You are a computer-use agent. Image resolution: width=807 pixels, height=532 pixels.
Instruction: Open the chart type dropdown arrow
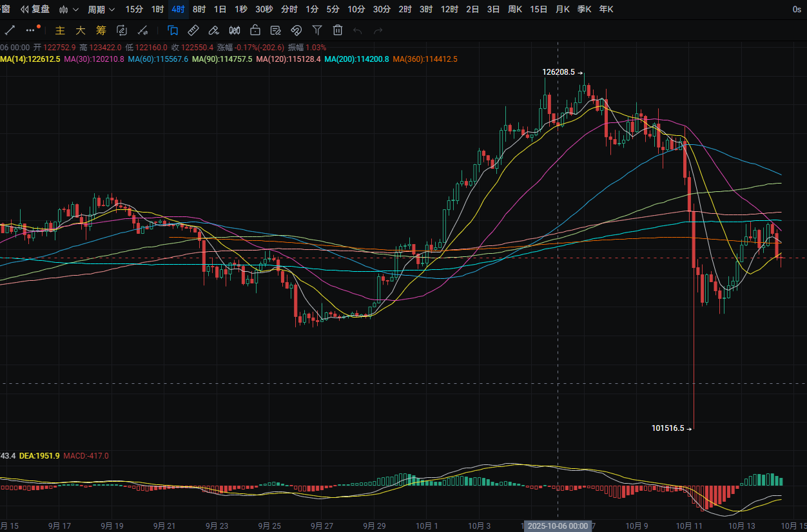pos(75,10)
